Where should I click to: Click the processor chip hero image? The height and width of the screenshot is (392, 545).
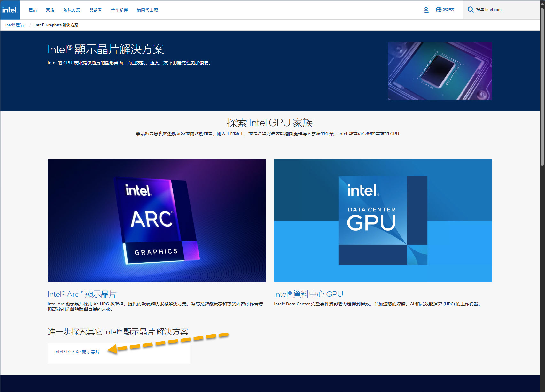click(440, 71)
